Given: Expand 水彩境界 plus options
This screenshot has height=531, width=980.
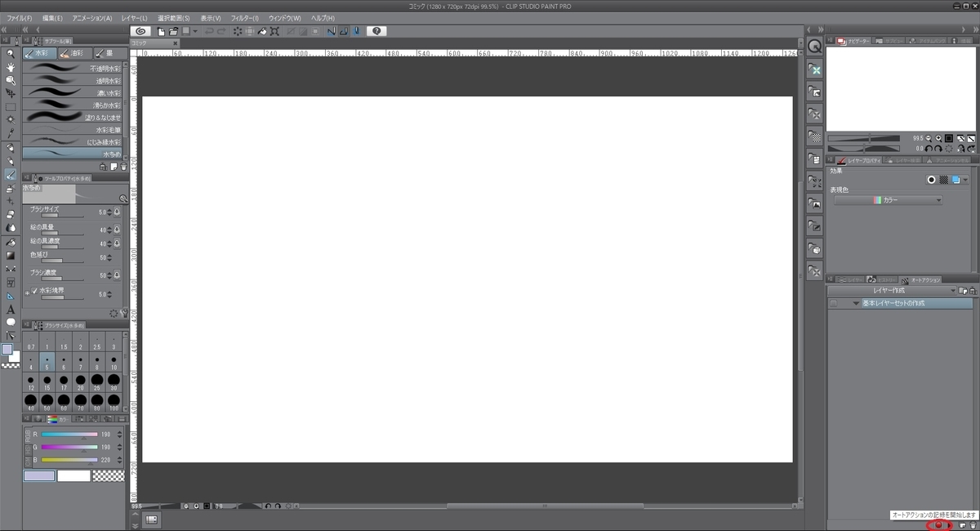Looking at the screenshot, I should 26,292.
